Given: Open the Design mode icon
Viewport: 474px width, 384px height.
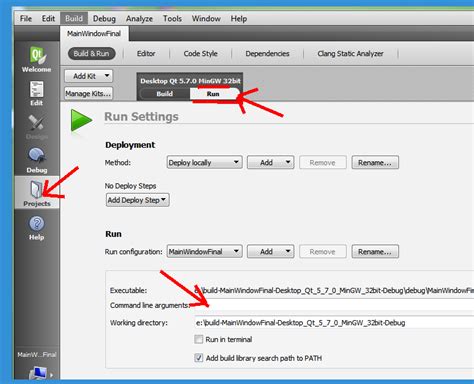Looking at the screenshot, I should pyautogui.click(x=37, y=127).
